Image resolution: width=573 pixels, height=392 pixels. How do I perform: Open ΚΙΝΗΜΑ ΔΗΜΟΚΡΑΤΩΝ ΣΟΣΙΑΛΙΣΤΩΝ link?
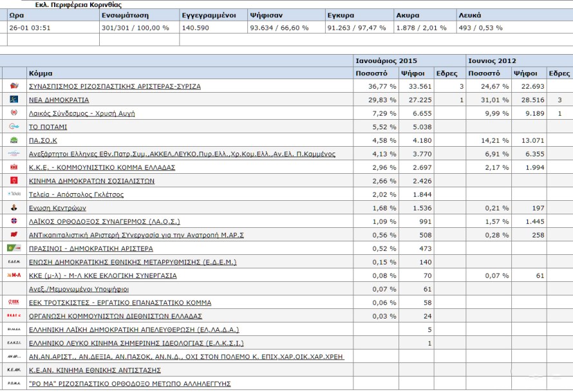point(91,181)
